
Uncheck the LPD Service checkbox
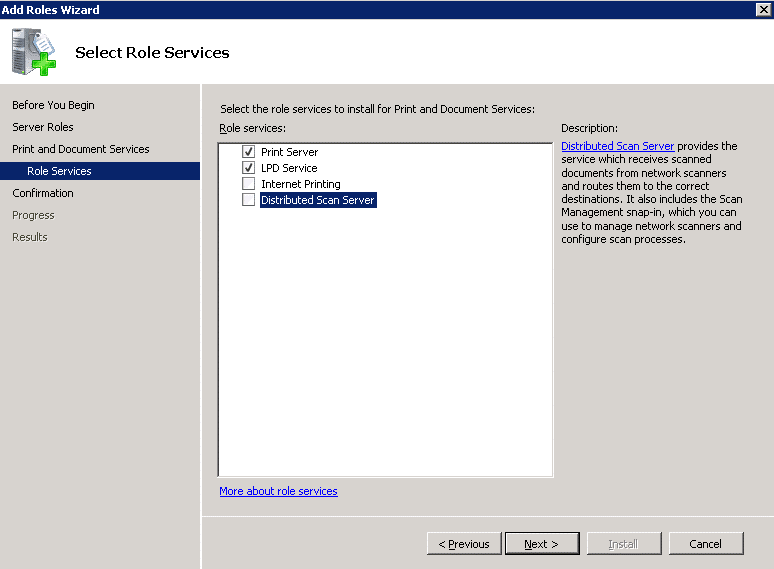[248, 168]
